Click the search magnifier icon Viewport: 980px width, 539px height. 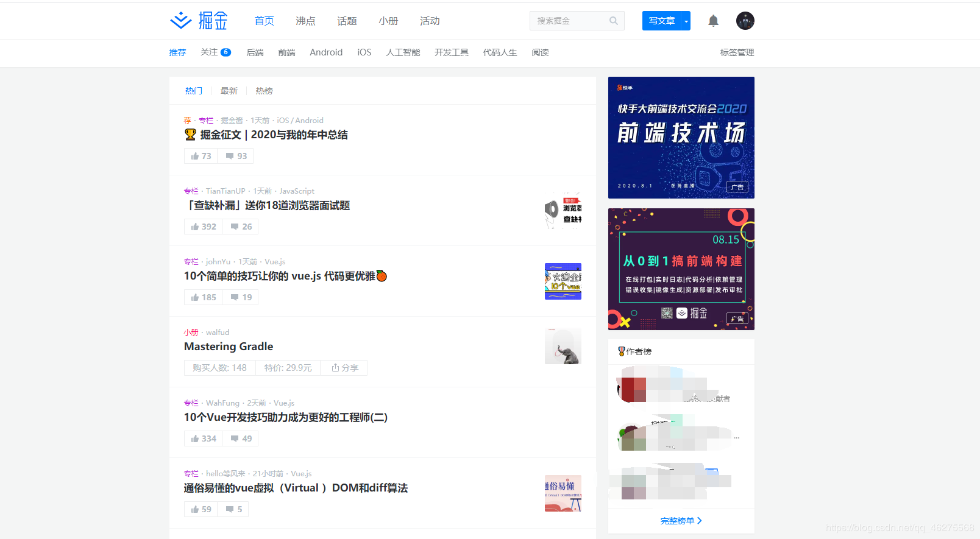(x=614, y=21)
